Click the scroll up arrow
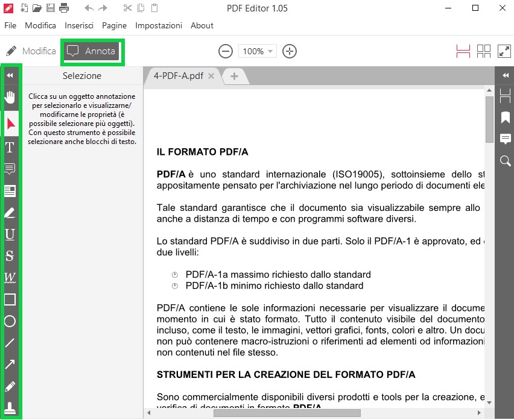The width and height of the screenshot is (514, 420). coord(489,90)
